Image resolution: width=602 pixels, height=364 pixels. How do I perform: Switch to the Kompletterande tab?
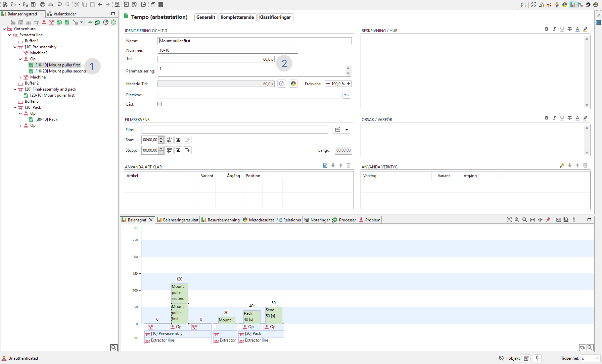(x=237, y=17)
